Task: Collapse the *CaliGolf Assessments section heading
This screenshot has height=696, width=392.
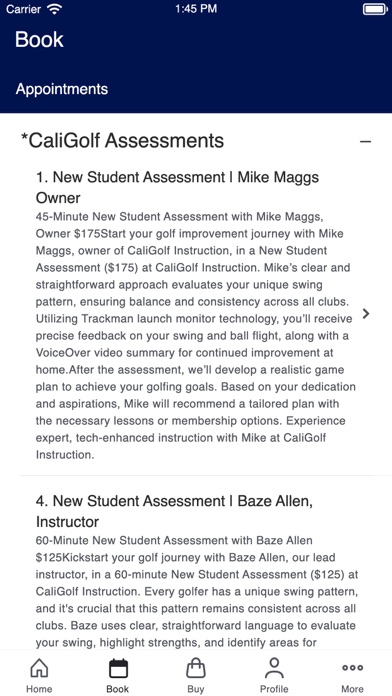Action: point(123,141)
